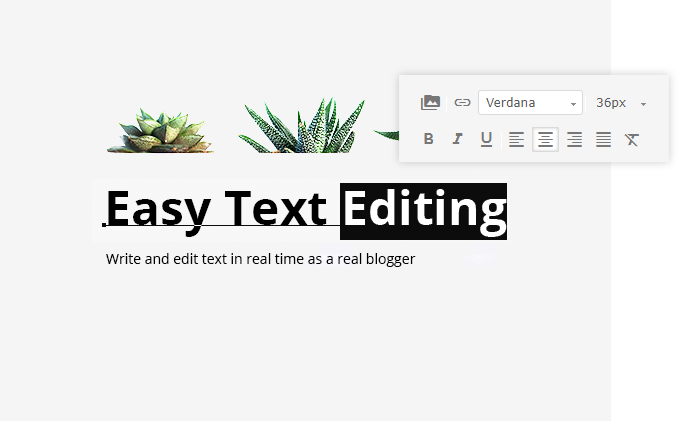Select the small succulent plant image
Image resolution: width=678 pixels, height=421 pixels.
[x=160, y=131]
